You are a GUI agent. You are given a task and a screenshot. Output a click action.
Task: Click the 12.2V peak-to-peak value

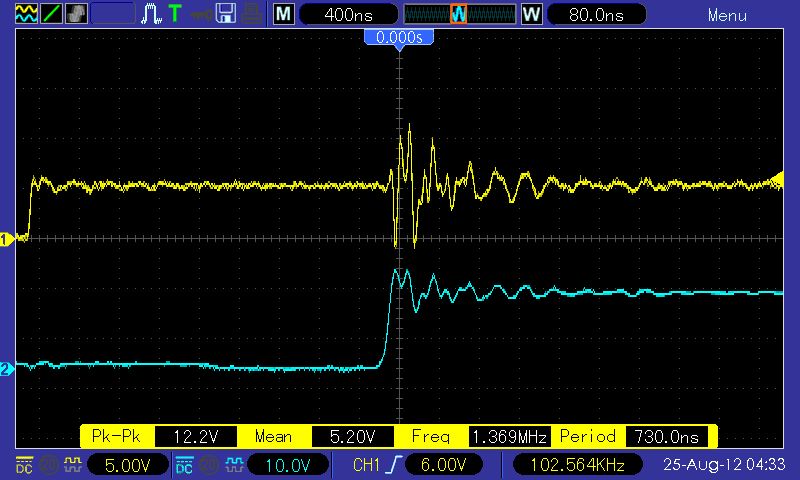point(196,437)
